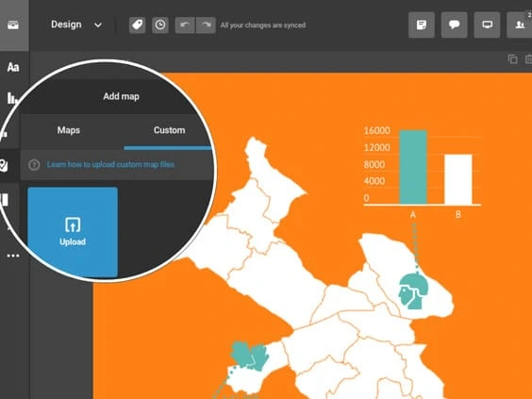Open the collaborators people icon
Image resolution: width=532 pixels, height=399 pixels.
coord(520,25)
